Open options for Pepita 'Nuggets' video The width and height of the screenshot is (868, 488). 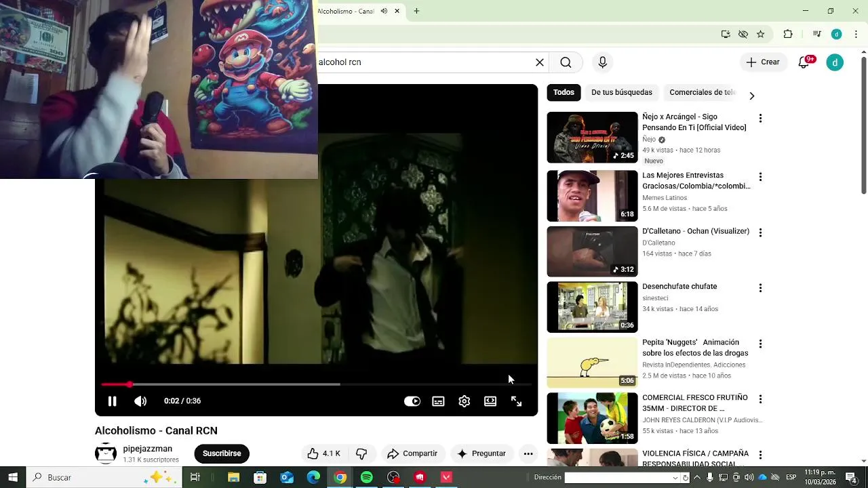(760, 344)
